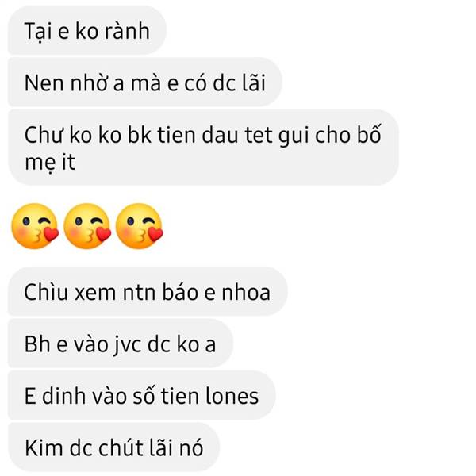Click the words 'mẹ it' on the second line
This screenshot has height=476, width=476.
(50, 163)
